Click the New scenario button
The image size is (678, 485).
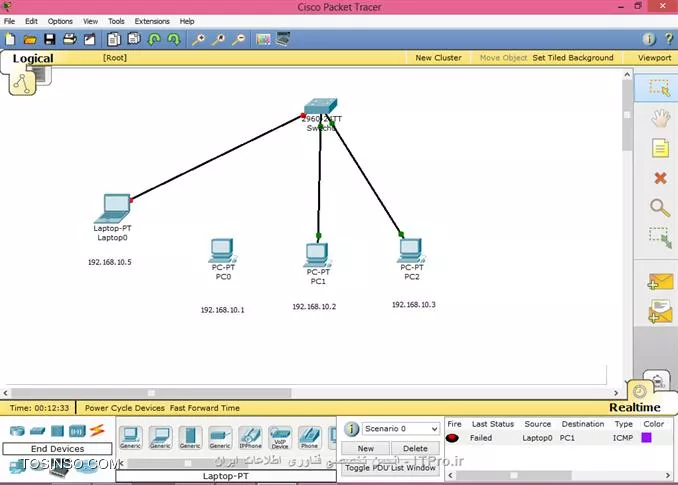[x=366, y=448]
